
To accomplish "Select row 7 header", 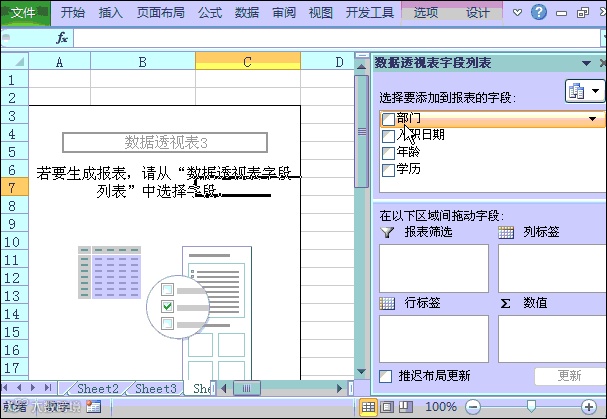I will coord(15,188).
